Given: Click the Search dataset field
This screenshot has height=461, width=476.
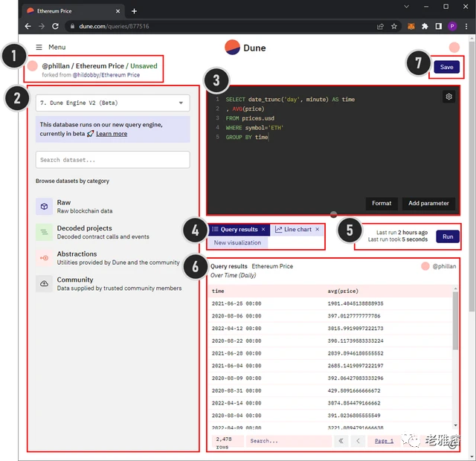Looking at the screenshot, I should click(112, 160).
